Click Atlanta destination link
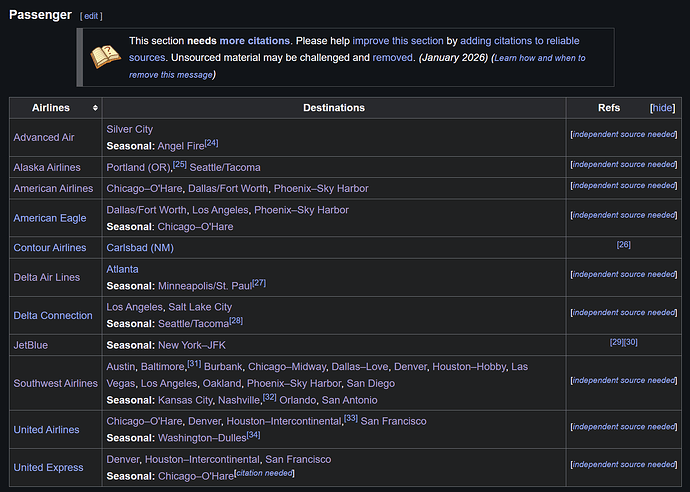Screen dimensions: 690x492 pyautogui.click(x=122, y=269)
